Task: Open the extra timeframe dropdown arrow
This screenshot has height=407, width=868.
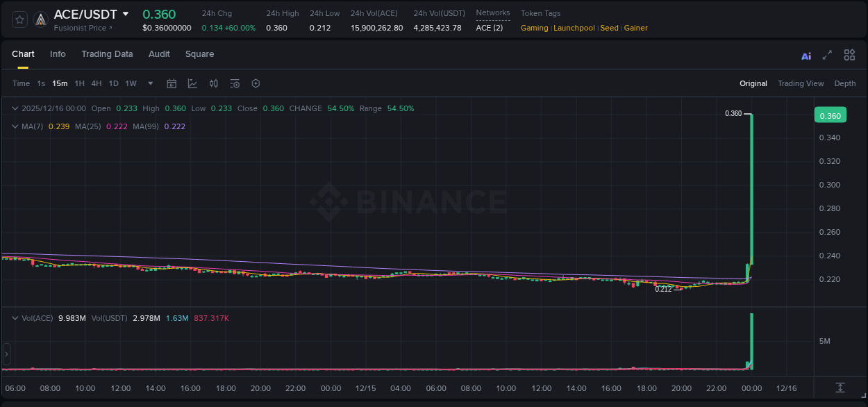Action: pyautogui.click(x=150, y=83)
